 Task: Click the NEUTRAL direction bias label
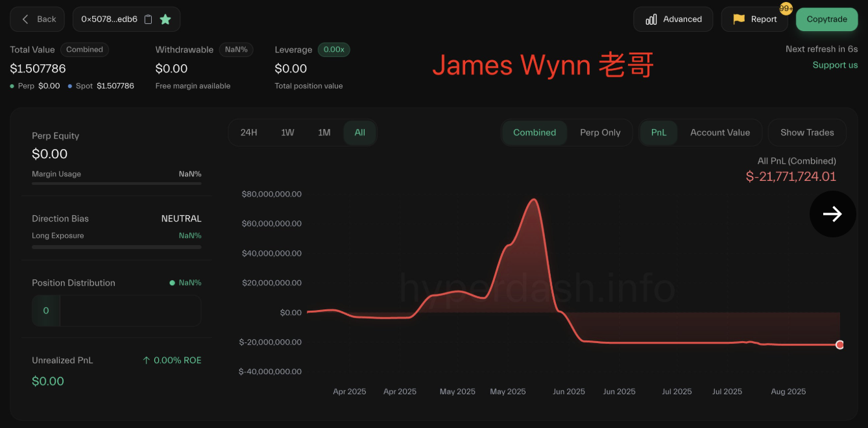[x=182, y=219]
